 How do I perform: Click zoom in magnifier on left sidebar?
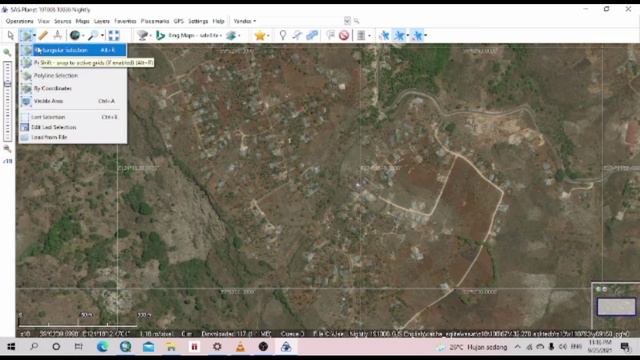7,52
